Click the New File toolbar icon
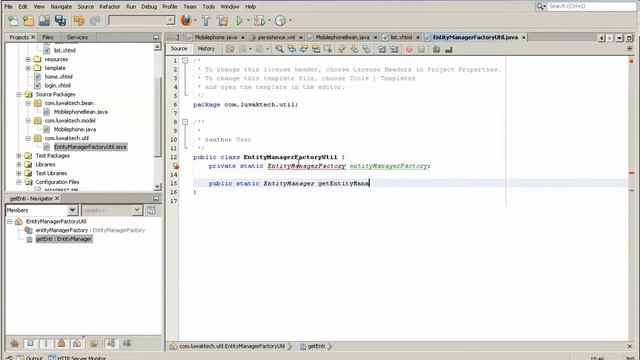This screenshot has height=360, width=640. coord(13,20)
